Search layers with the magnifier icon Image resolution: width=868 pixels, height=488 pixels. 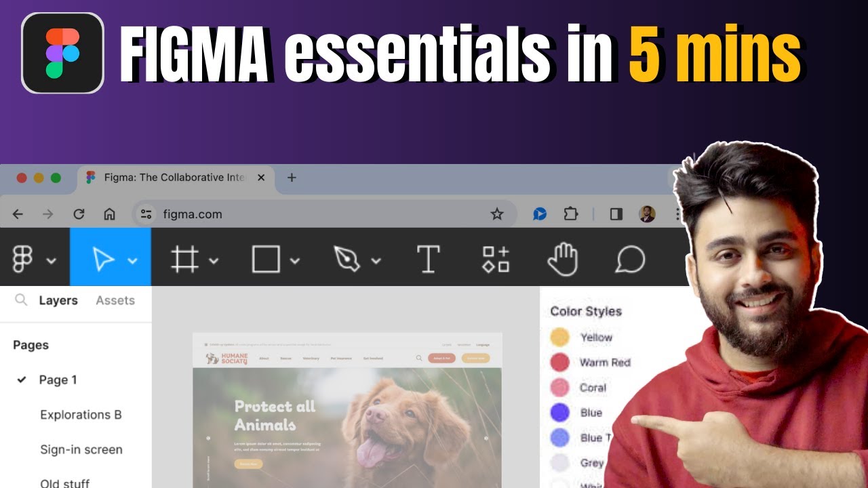pos(21,300)
